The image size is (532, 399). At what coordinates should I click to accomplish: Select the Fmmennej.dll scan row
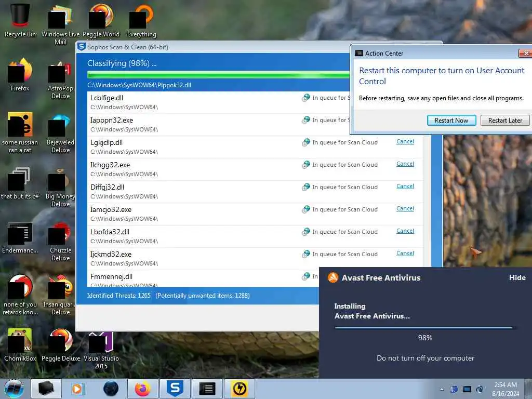(203, 279)
